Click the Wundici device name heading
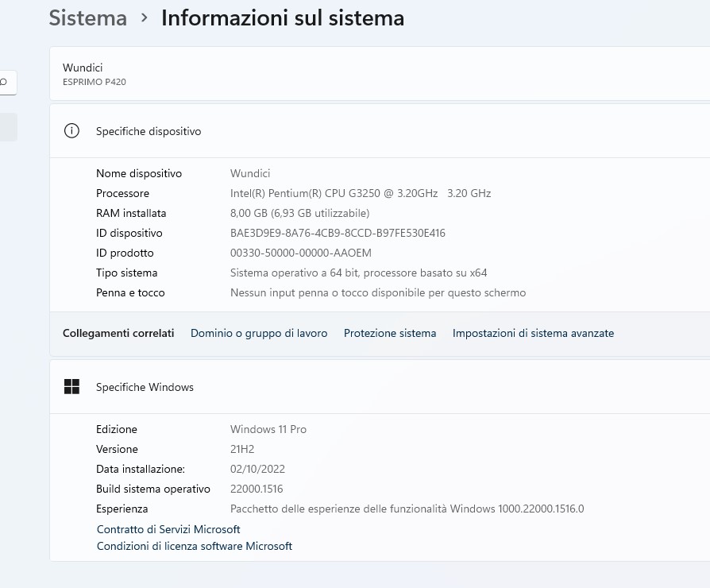This screenshot has width=710, height=588. click(83, 68)
